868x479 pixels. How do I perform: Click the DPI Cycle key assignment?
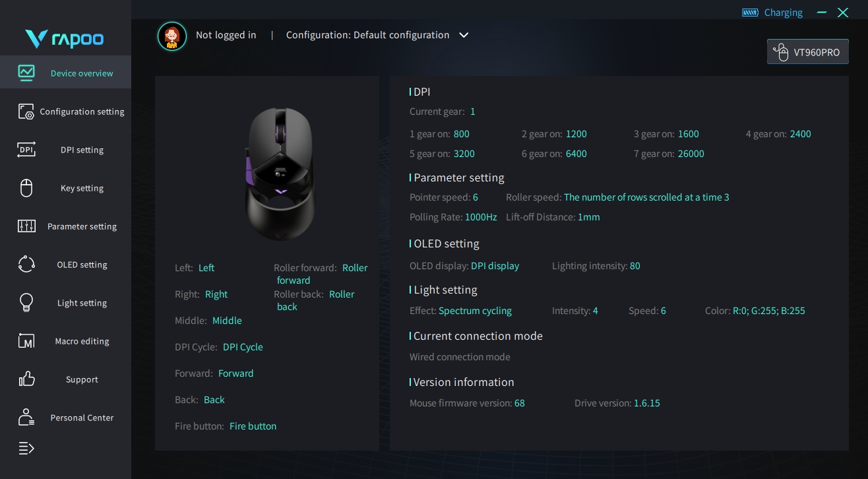[243, 347]
